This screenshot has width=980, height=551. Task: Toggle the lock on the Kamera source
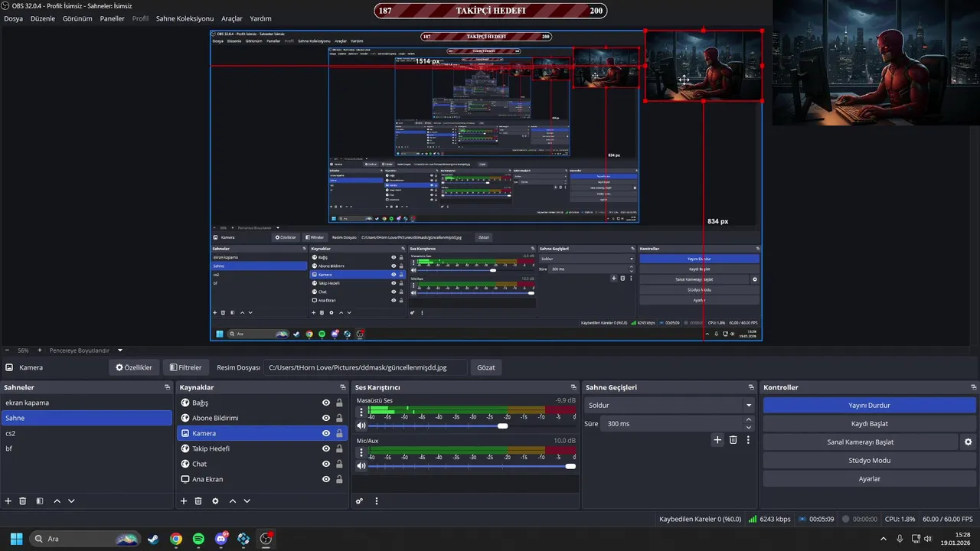click(x=339, y=433)
